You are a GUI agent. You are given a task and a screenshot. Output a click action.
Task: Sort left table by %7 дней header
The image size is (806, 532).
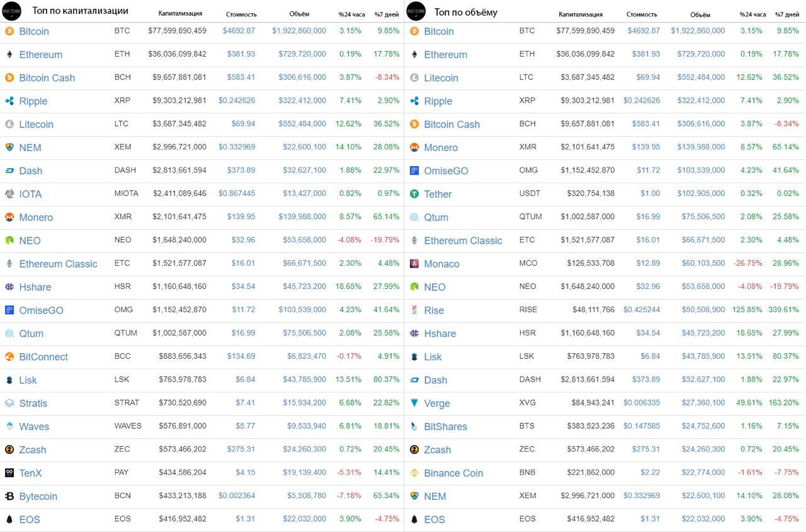tap(387, 14)
